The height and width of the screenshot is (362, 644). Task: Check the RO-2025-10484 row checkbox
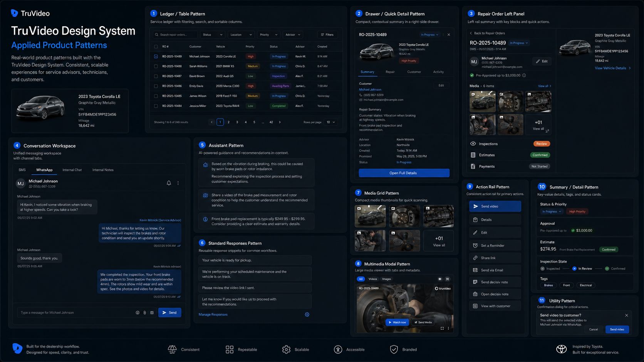[156, 106]
